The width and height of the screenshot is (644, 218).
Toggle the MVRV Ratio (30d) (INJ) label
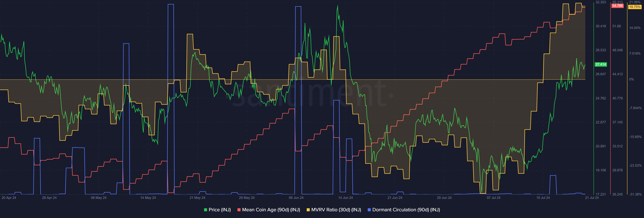(x=336, y=210)
